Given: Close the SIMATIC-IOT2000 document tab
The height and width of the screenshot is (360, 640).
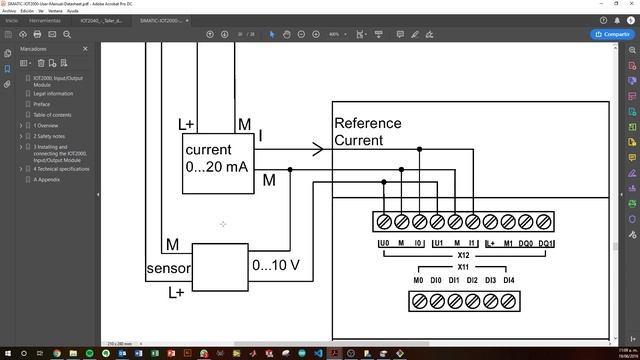Looking at the screenshot, I should pyautogui.click(x=187, y=20).
